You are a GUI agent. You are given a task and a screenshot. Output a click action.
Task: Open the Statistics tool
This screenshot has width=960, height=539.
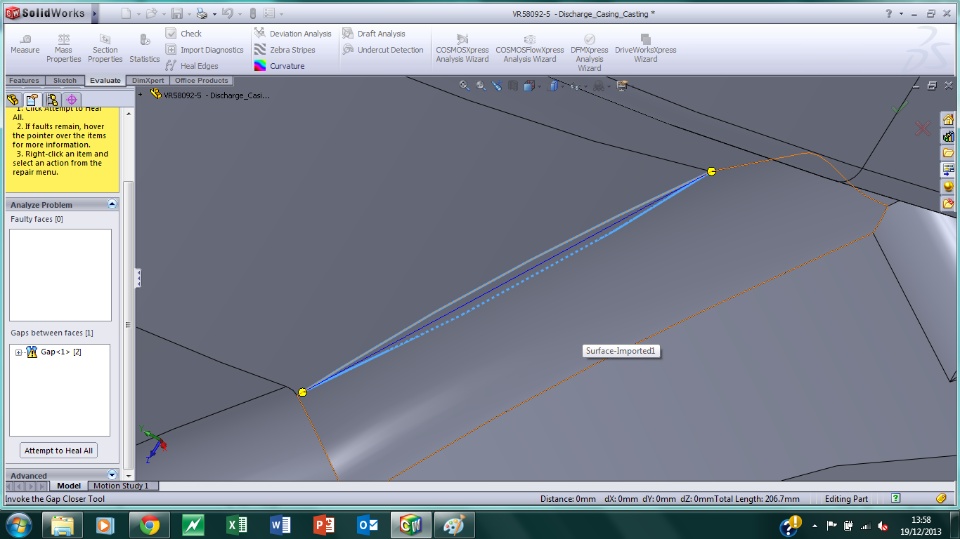[144, 48]
